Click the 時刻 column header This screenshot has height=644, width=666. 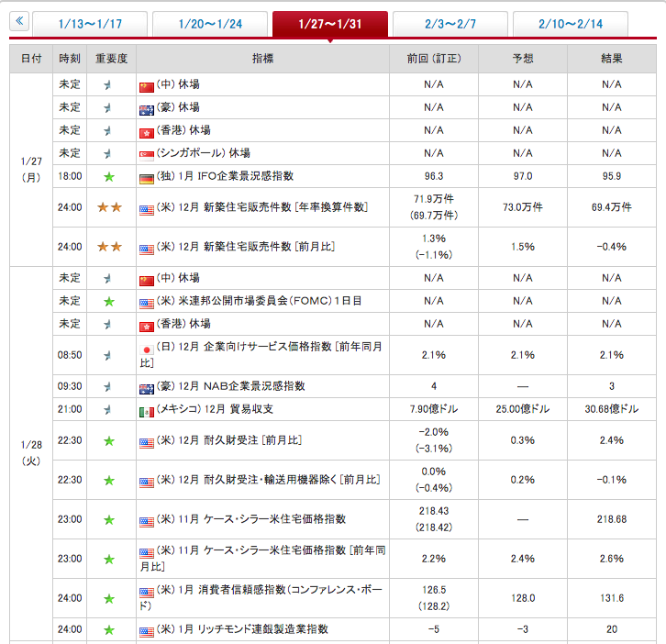click(70, 59)
